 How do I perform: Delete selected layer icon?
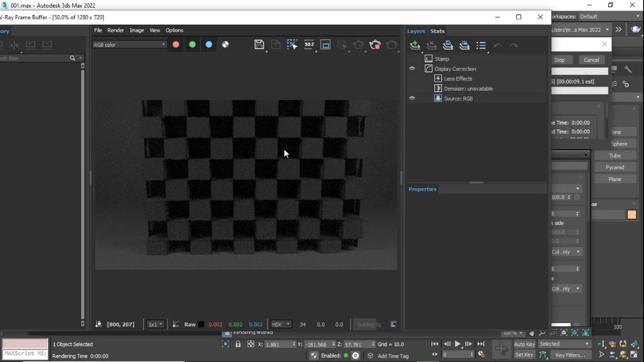(x=432, y=45)
